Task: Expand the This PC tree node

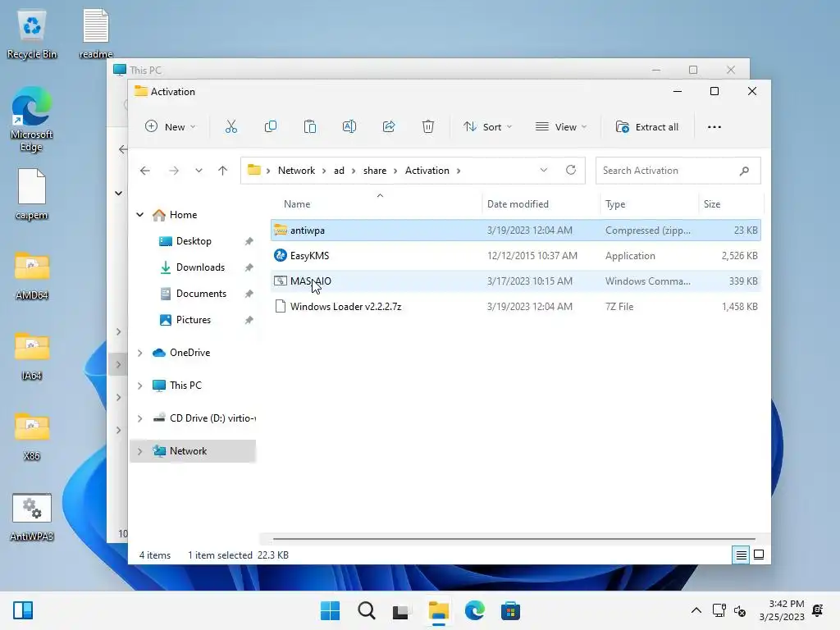Action: tap(139, 386)
